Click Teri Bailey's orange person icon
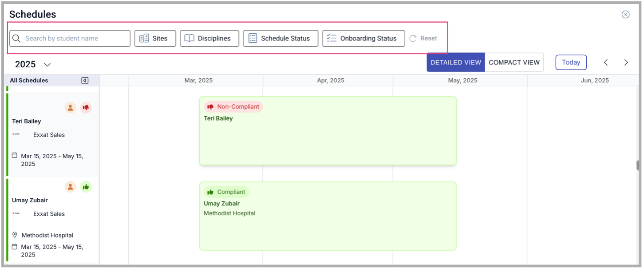 70,108
